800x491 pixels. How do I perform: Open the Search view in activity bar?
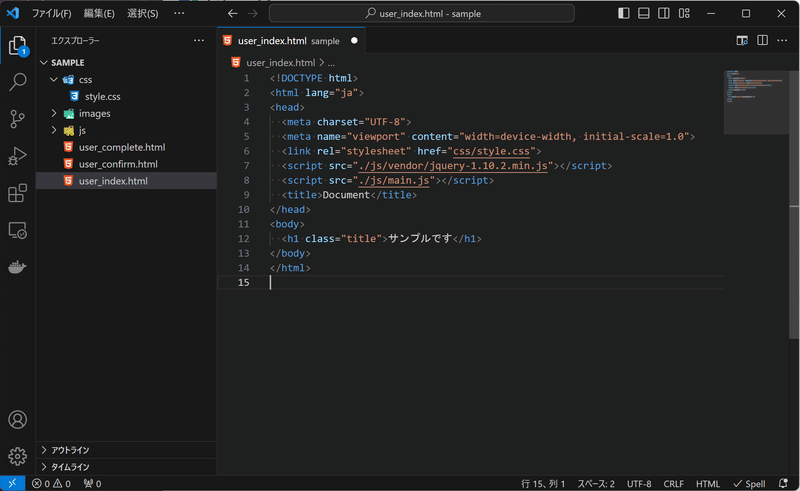tap(18, 82)
